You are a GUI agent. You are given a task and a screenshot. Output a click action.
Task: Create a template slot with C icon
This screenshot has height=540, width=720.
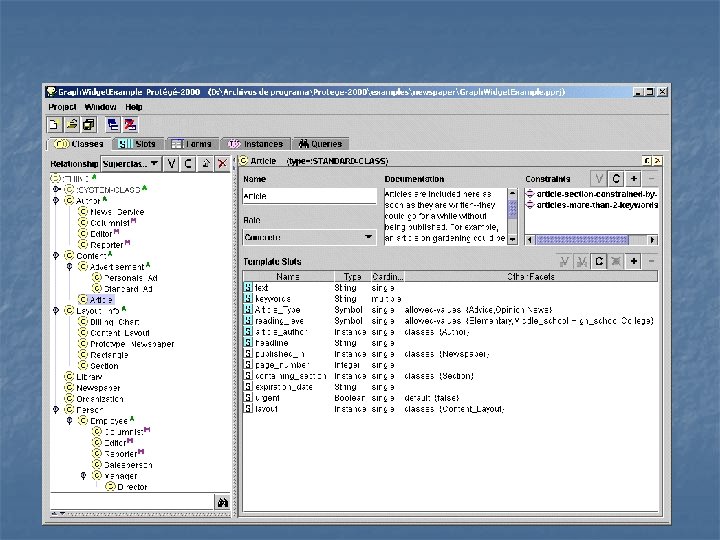click(x=599, y=261)
